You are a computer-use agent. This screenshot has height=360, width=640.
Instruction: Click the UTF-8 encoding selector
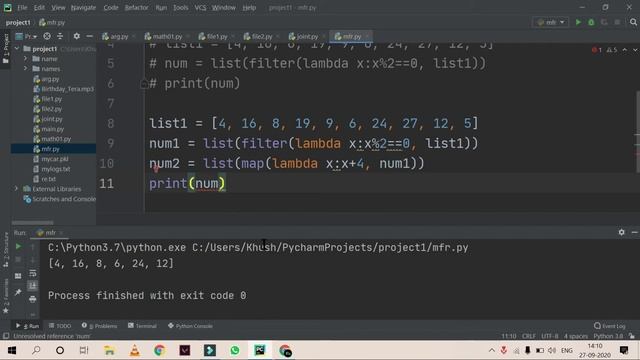tap(549, 336)
